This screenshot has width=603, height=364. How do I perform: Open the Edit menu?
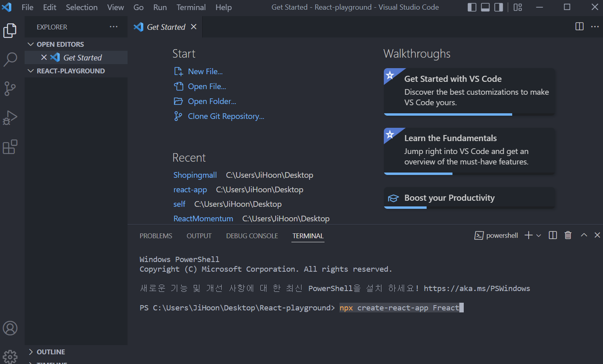coord(50,7)
